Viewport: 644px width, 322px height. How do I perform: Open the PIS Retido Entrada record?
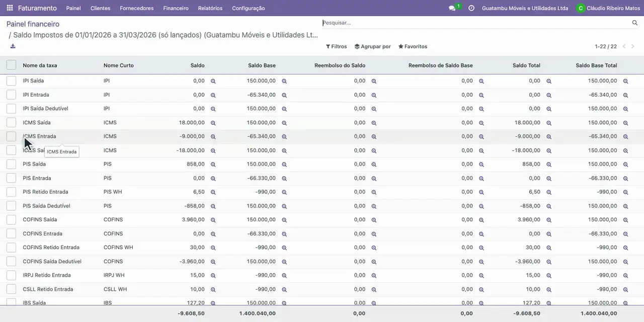pos(45,192)
